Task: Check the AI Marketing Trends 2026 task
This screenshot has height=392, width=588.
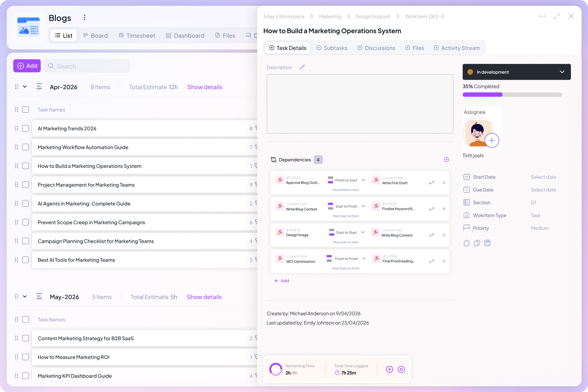Action: 25,128
